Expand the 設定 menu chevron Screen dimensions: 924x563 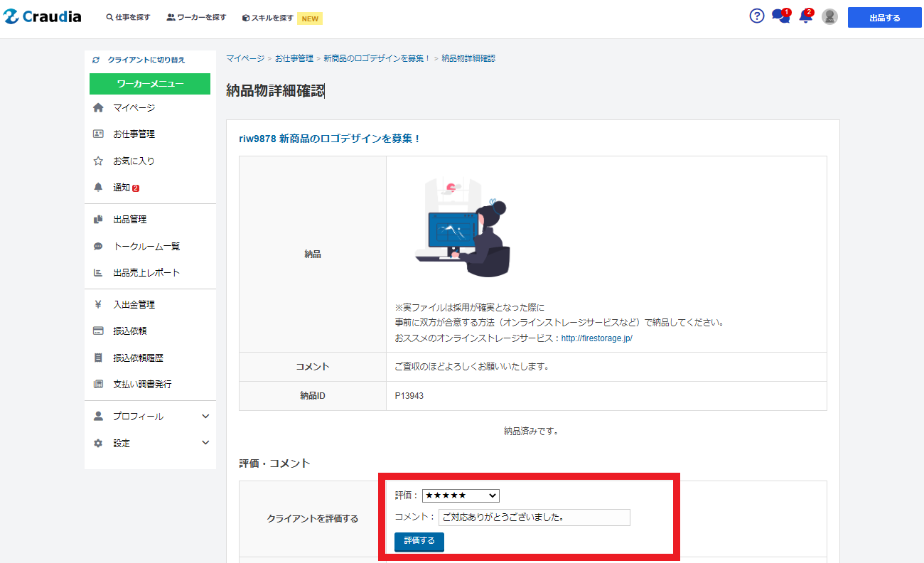205,443
